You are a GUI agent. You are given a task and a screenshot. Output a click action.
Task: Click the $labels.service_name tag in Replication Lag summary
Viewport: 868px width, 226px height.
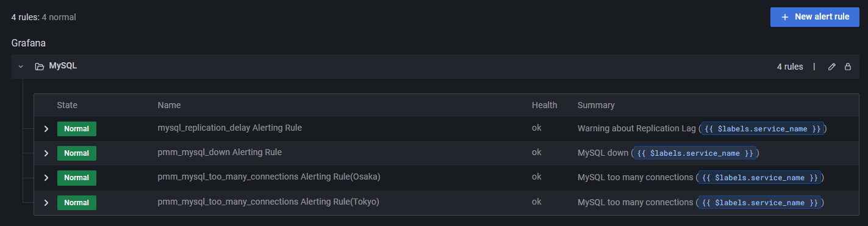(762, 129)
